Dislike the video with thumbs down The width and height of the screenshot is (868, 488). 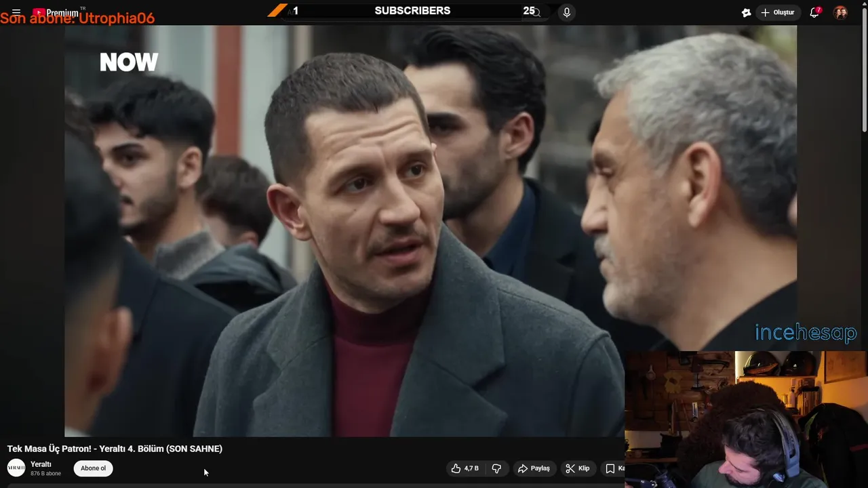tap(496, 468)
